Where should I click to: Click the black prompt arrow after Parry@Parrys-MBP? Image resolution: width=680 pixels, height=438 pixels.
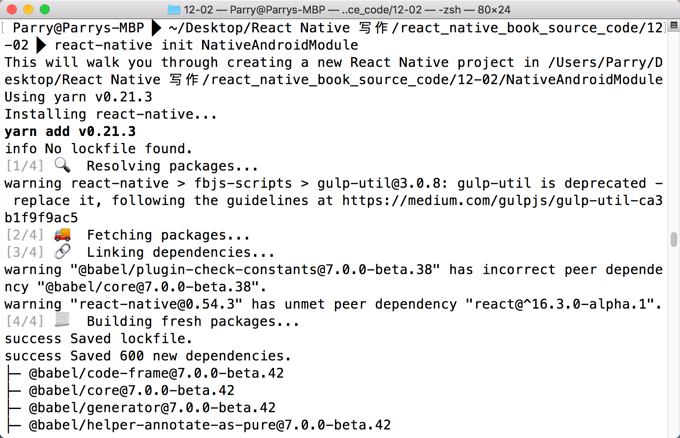coord(156,28)
